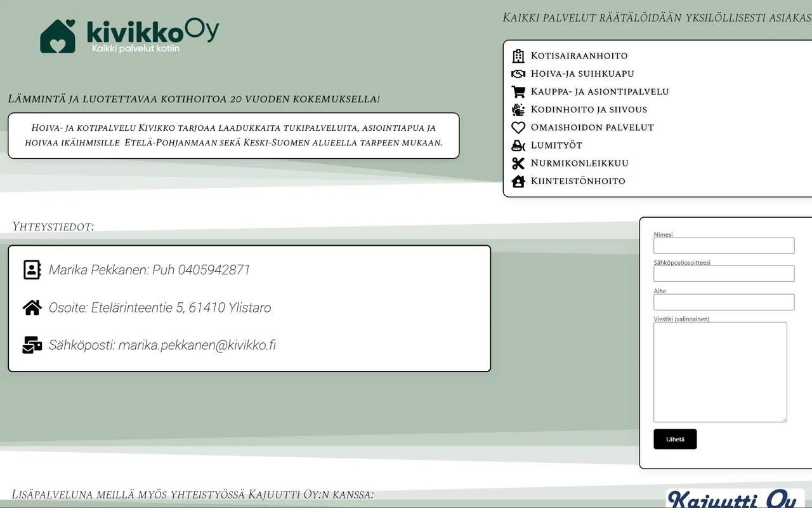Click the Lumityöt text

tap(556, 145)
